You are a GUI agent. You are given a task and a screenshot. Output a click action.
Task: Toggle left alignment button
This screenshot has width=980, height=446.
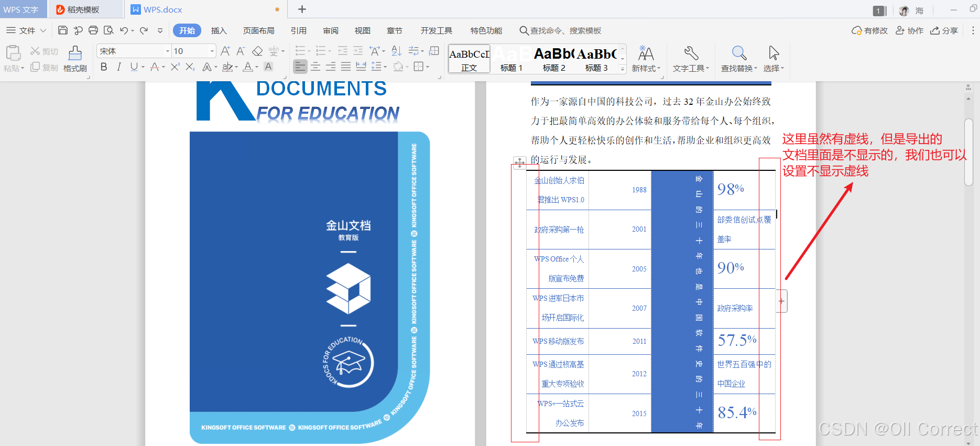(300, 67)
